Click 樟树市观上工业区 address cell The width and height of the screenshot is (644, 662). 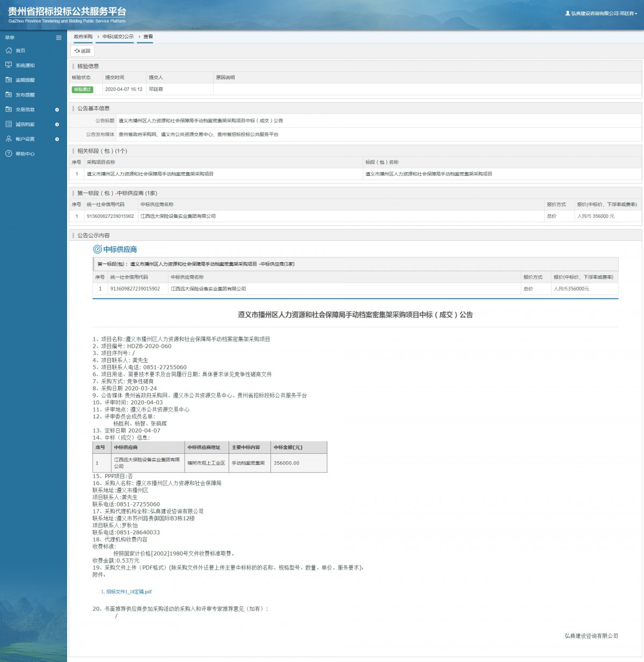click(206, 463)
